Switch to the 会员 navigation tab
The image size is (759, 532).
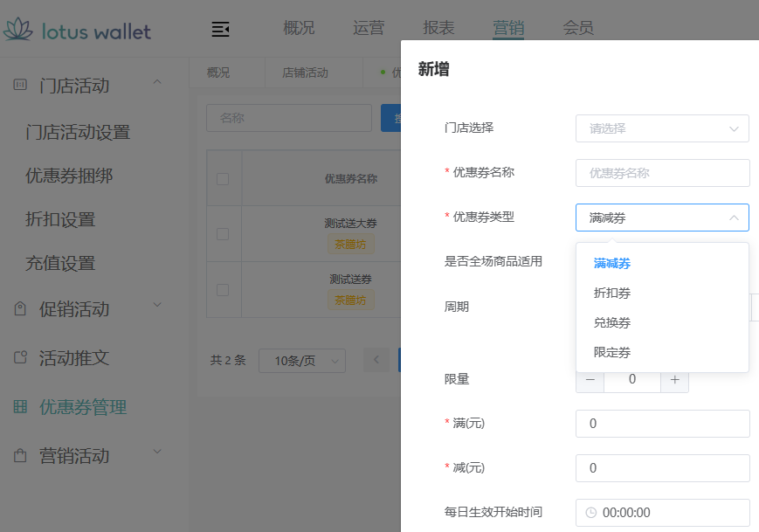click(577, 28)
